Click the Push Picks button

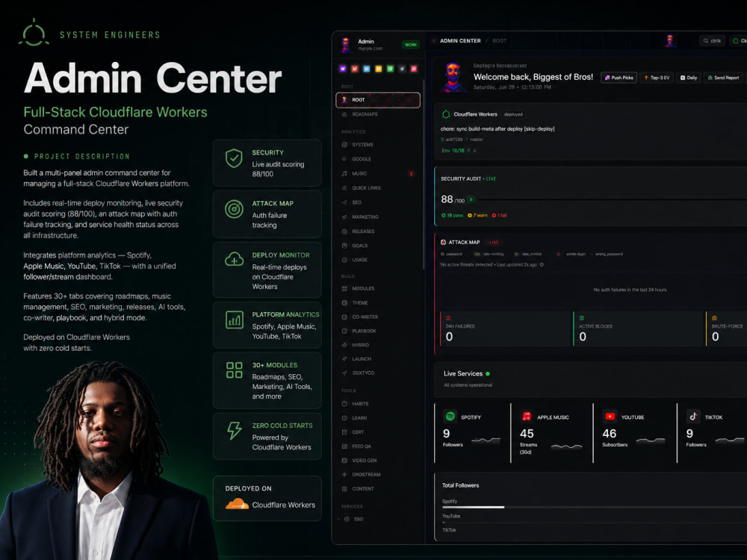pyautogui.click(x=619, y=78)
